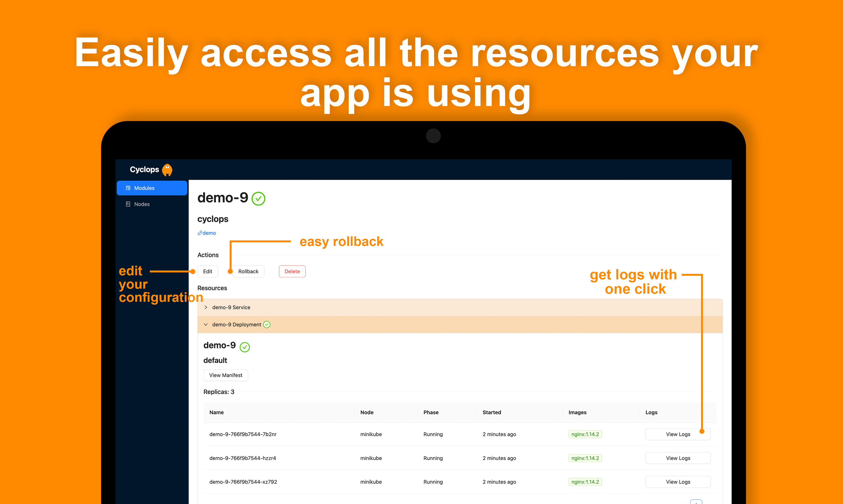Image resolution: width=843 pixels, height=504 pixels.
Task: Click the Edit button
Action: click(x=207, y=271)
